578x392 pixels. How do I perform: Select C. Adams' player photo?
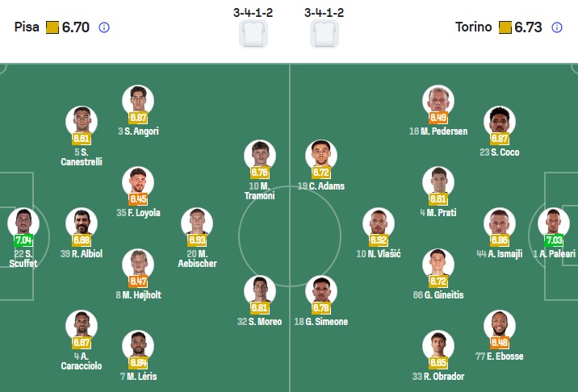(321, 155)
